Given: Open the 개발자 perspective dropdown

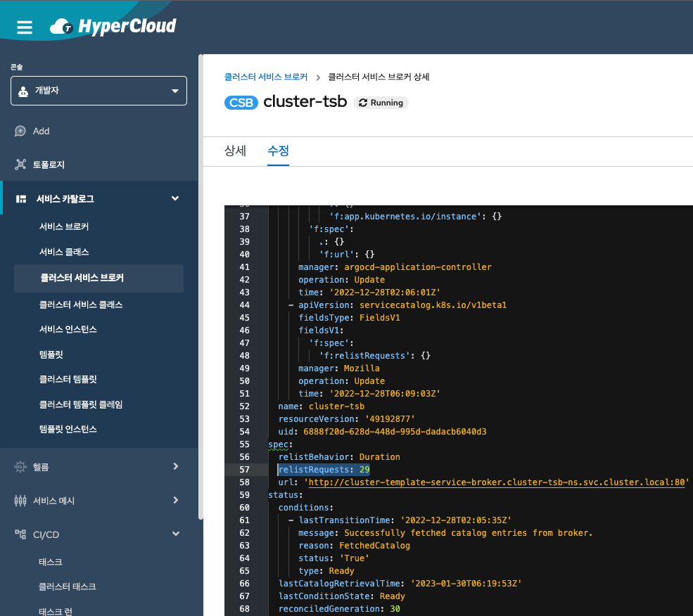Looking at the screenshot, I should pos(98,91).
